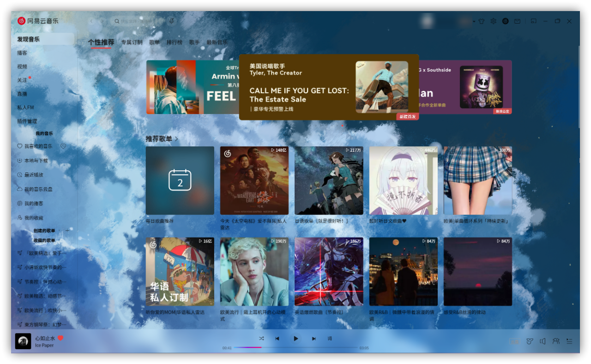This screenshot has height=364, width=591.
Task: Click the song progress bar
Action: (295, 347)
